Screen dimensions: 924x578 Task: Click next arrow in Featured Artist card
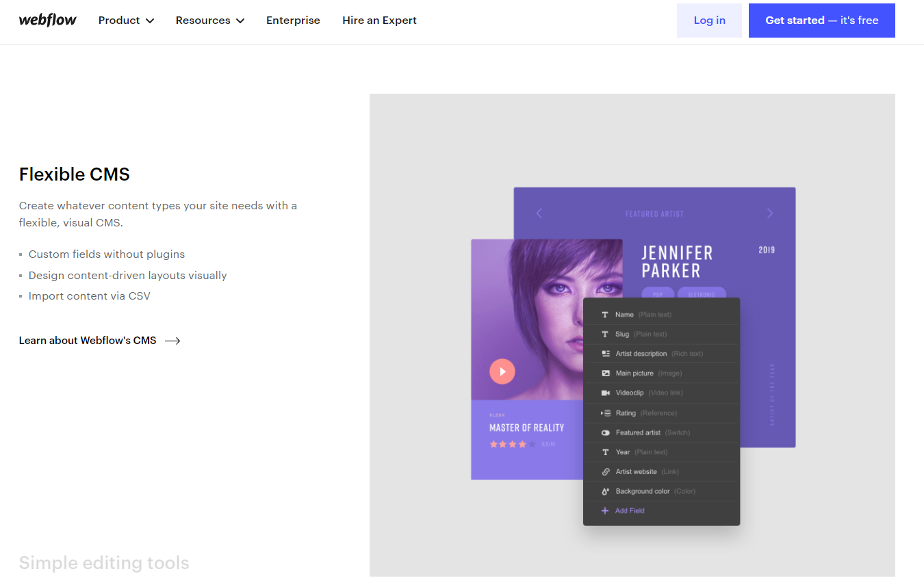point(770,213)
